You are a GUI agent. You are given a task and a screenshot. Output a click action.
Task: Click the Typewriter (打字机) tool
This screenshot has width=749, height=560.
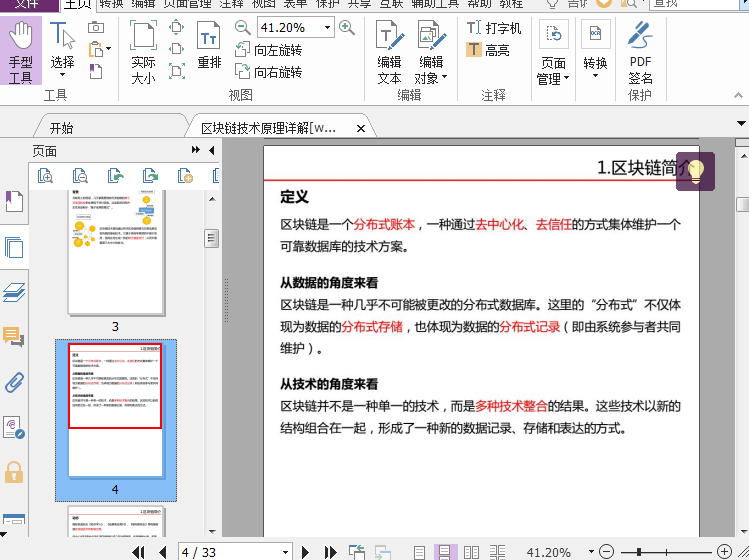(x=494, y=28)
